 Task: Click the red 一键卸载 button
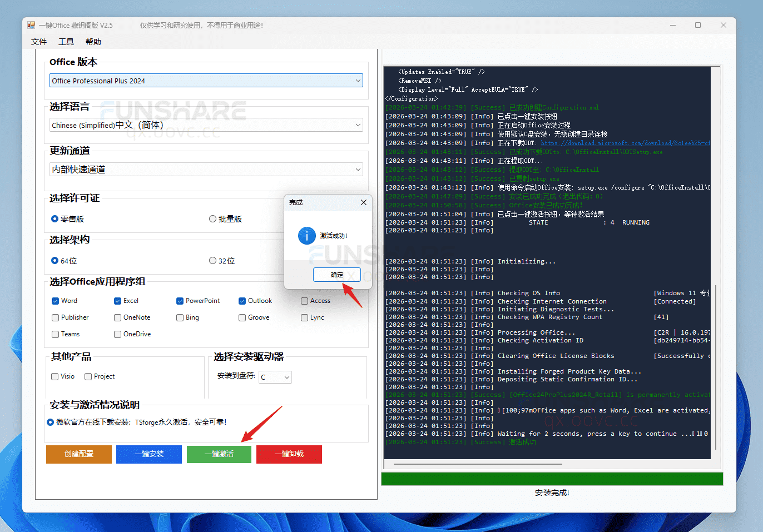(x=289, y=454)
